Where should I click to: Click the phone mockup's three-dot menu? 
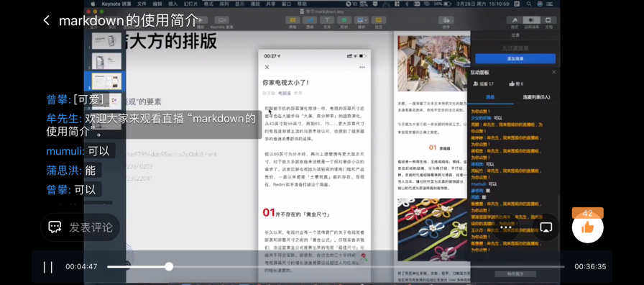point(362,67)
